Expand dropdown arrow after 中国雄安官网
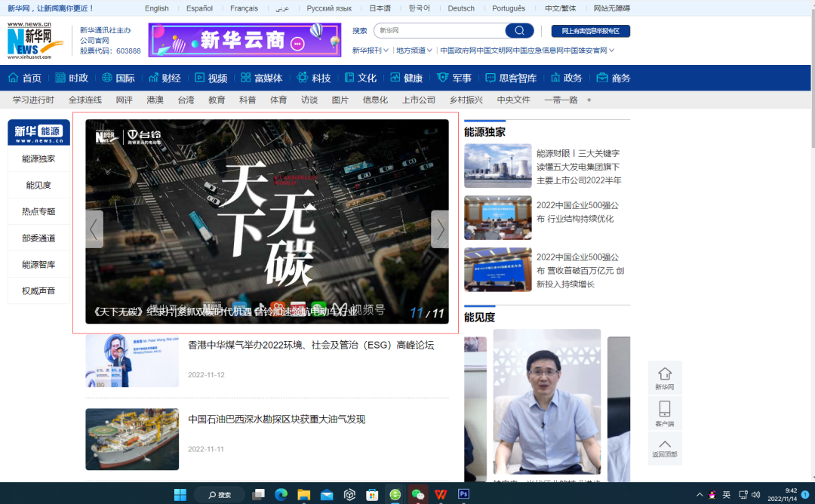This screenshot has height=504, width=815. point(612,51)
